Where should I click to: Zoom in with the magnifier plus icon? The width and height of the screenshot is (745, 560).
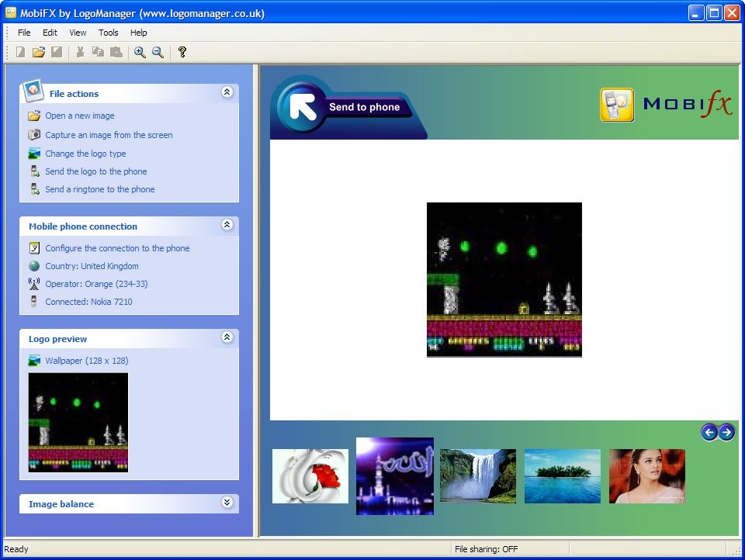(140, 52)
